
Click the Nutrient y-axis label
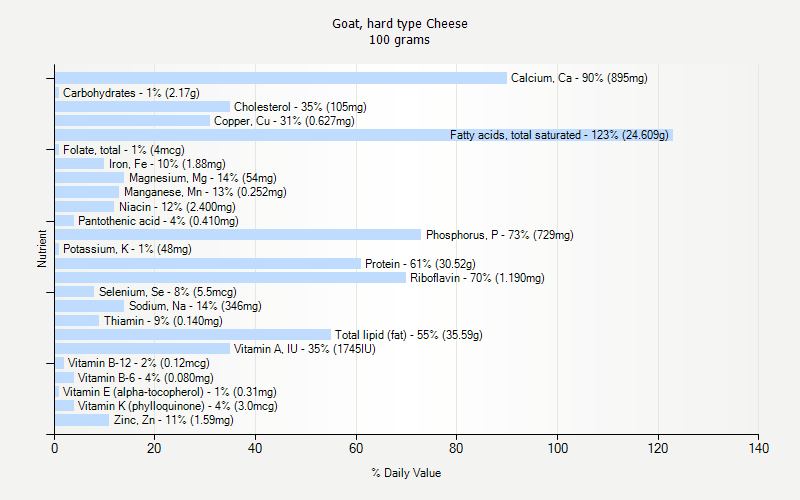tap(42, 249)
